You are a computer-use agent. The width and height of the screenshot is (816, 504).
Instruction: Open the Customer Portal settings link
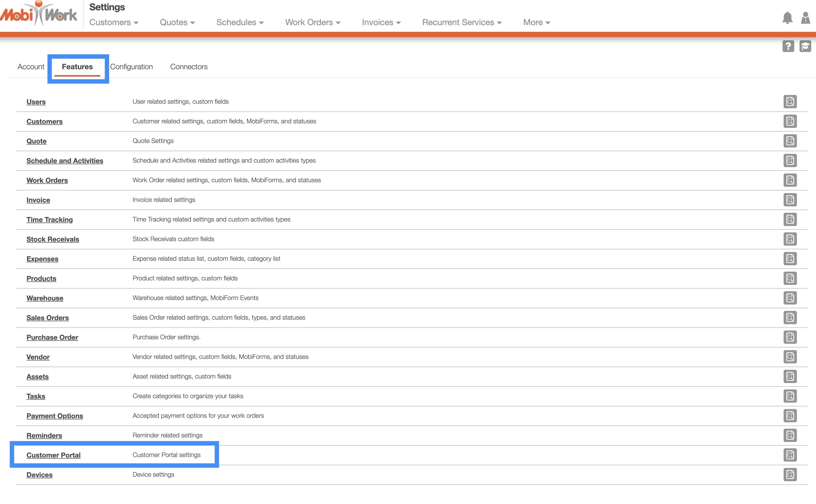pos(53,455)
